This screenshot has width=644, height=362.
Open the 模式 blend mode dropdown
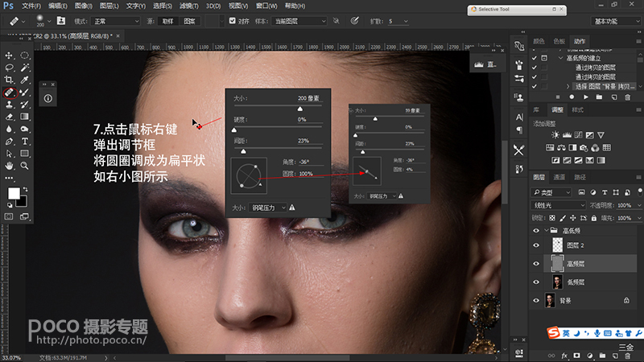click(114, 21)
